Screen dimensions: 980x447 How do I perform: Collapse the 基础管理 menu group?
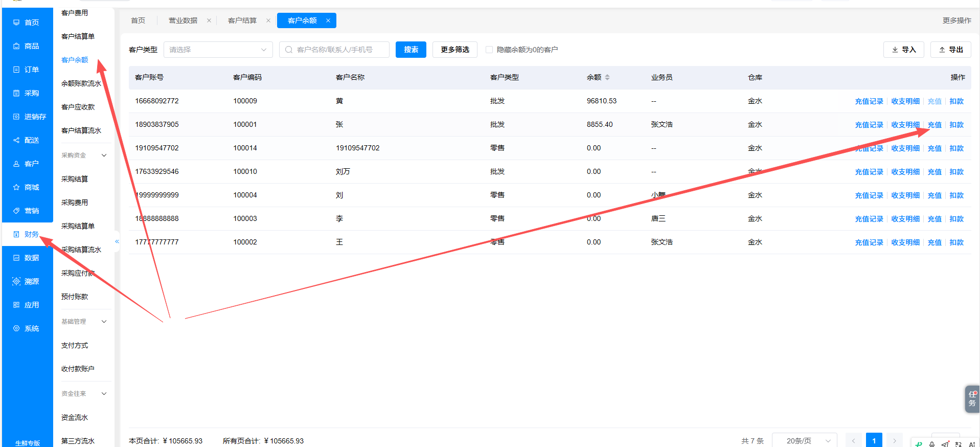tap(104, 322)
